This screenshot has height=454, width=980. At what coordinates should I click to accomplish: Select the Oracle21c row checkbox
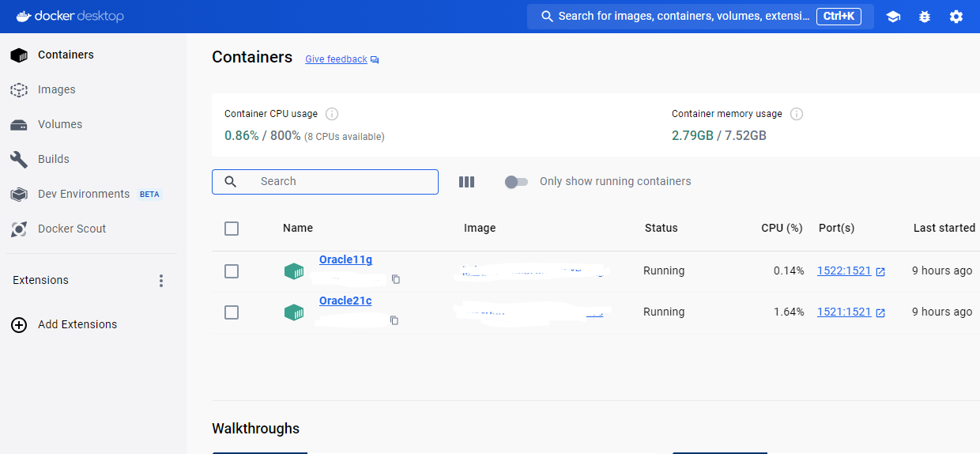click(232, 312)
